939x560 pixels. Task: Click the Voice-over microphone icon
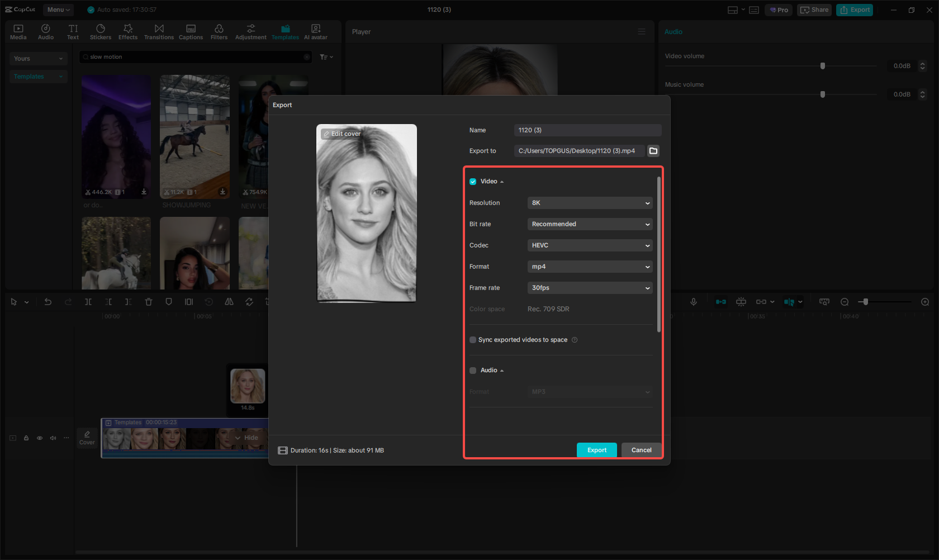point(694,301)
